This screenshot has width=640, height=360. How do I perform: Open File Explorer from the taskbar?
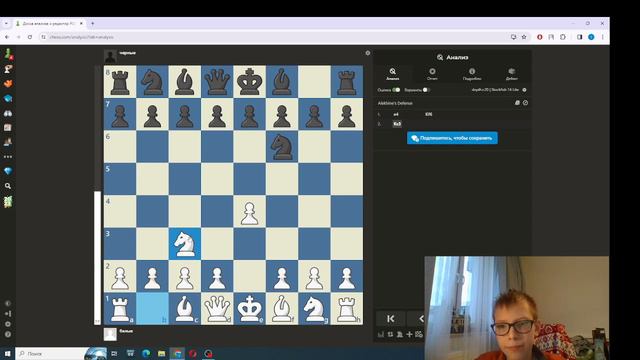click(x=162, y=353)
